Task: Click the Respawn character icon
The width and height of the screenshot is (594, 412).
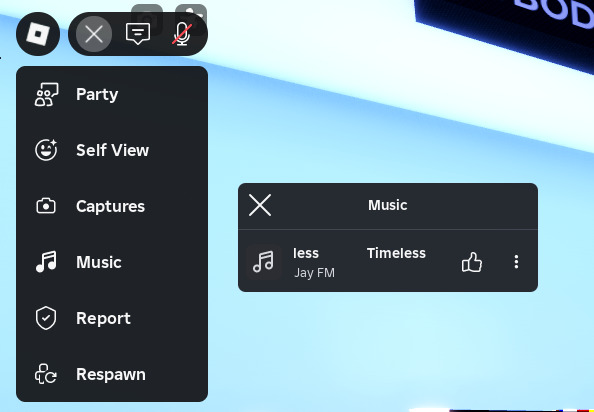Action: pyautogui.click(x=46, y=374)
